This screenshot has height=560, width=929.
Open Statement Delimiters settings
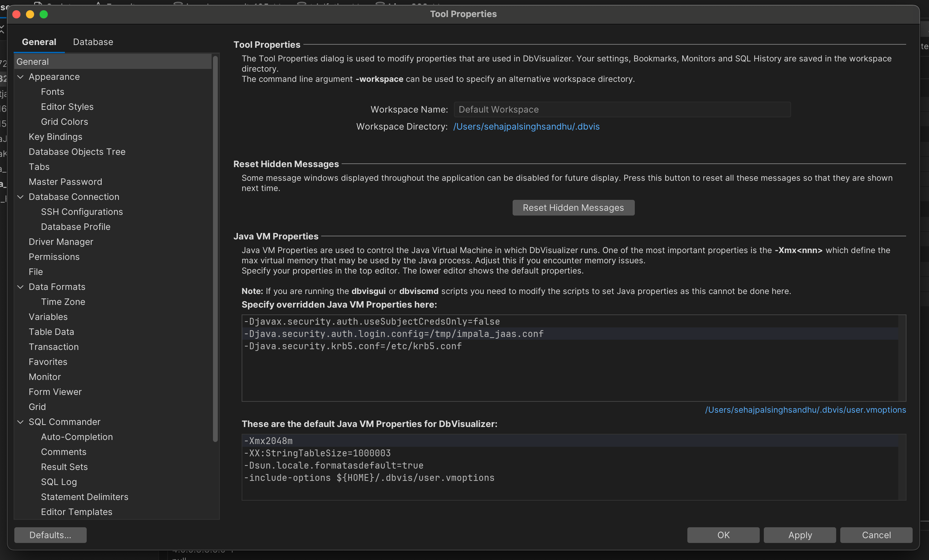(84, 497)
